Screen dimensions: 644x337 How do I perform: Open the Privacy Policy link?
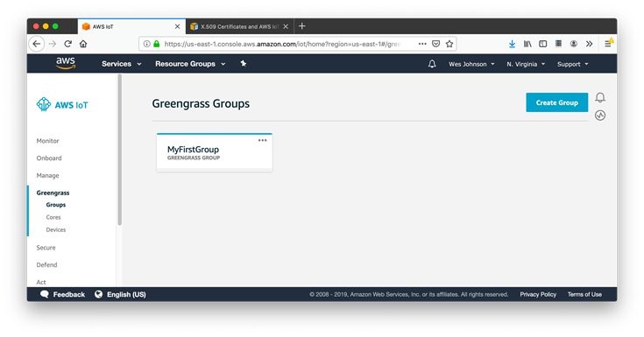pos(538,294)
